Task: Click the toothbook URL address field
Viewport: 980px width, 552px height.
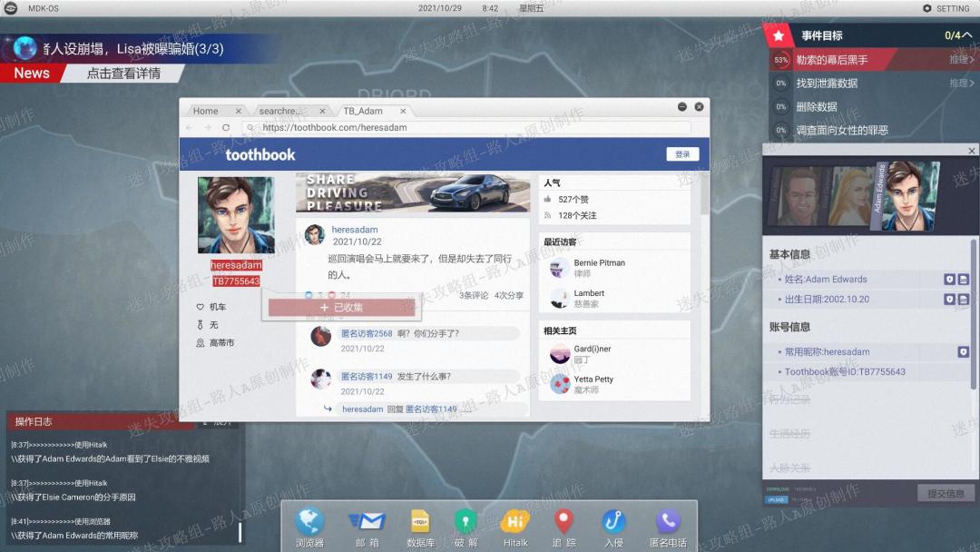Action: click(x=472, y=128)
